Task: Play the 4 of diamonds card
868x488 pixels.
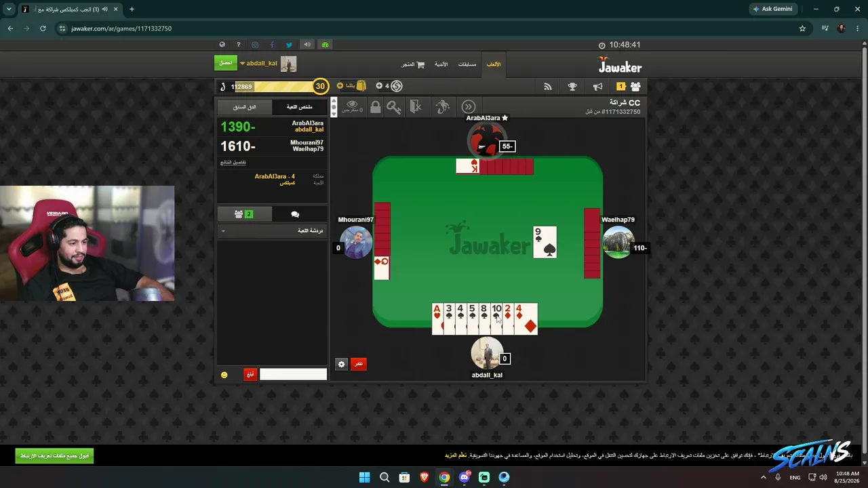Action: pos(526,319)
